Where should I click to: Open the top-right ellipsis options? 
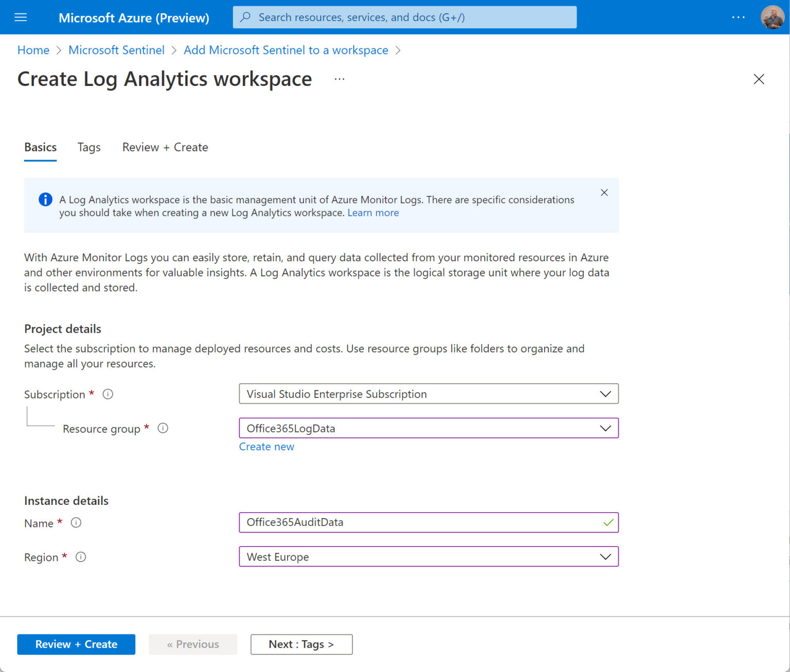coord(738,17)
